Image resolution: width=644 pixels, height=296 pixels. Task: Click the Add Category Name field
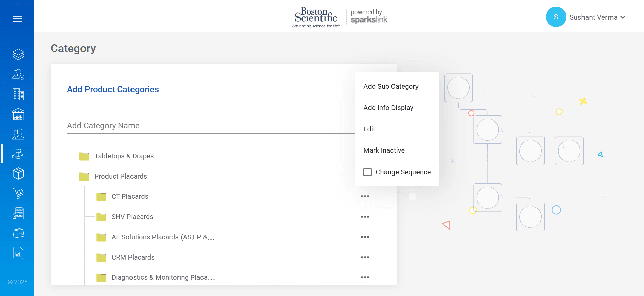coord(210,126)
